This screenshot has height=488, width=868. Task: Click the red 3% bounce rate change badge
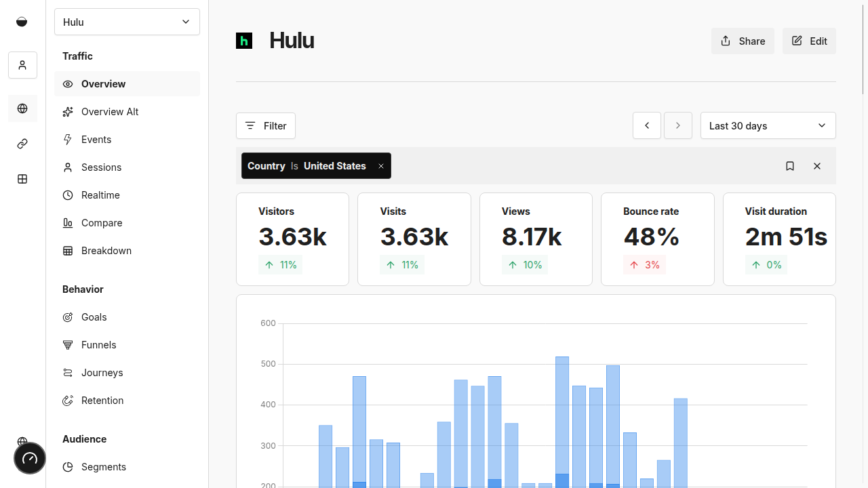coord(644,265)
